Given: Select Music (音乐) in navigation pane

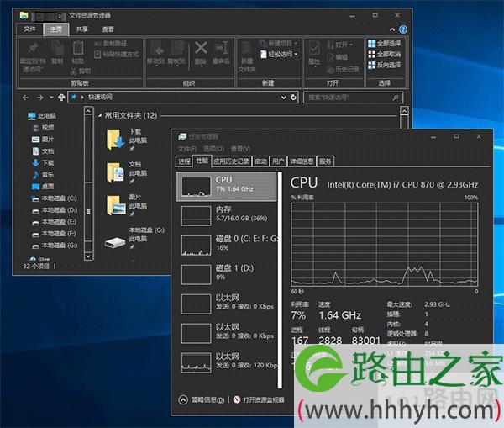Looking at the screenshot, I should tap(43, 175).
